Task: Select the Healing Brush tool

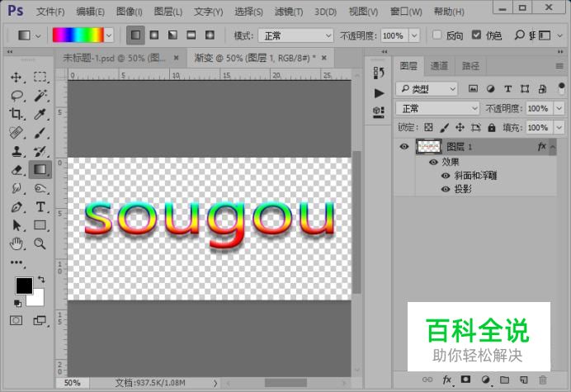Action: [16, 133]
